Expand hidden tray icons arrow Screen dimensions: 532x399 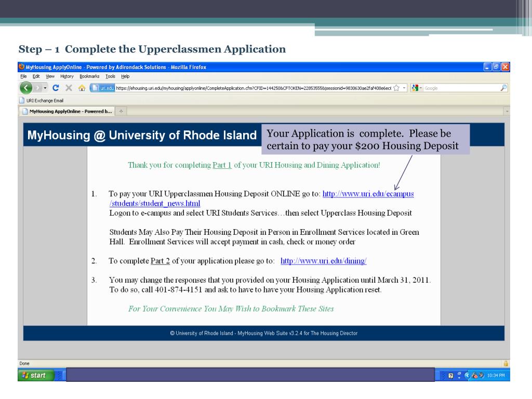click(x=467, y=375)
